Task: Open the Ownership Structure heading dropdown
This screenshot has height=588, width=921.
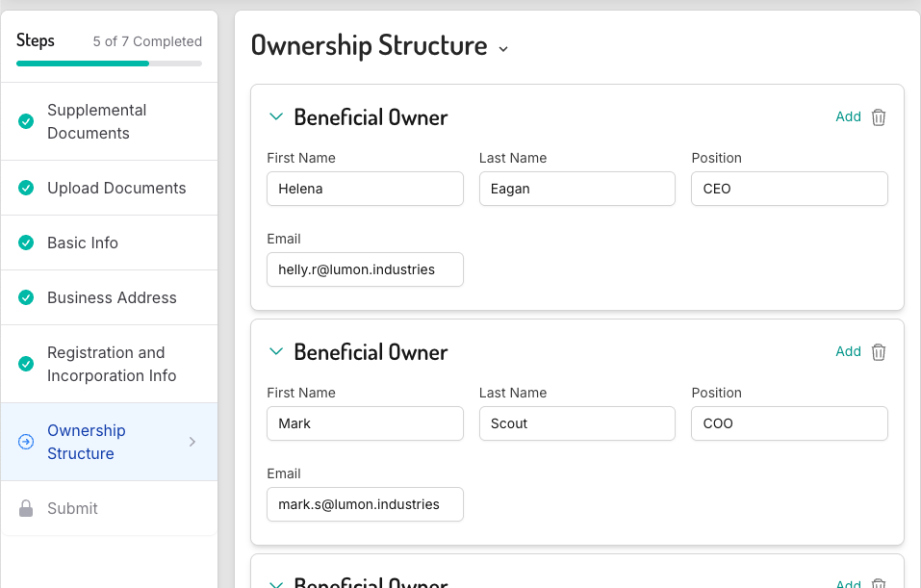Action: point(503,49)
